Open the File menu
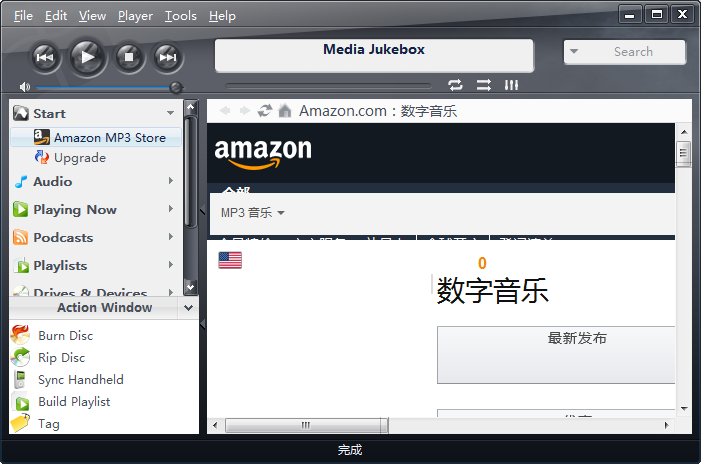This screenshot has height=464, width=701. (23, 16)
